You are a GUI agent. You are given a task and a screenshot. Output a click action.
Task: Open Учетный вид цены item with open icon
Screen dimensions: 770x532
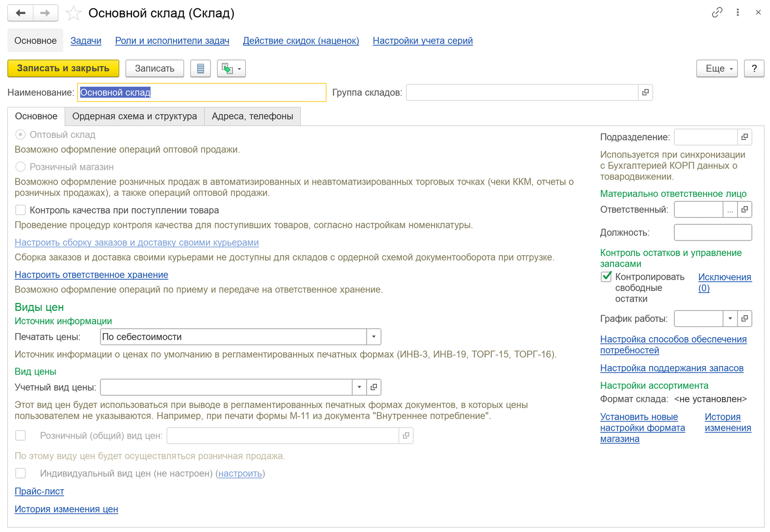click(x=373, y=387)
